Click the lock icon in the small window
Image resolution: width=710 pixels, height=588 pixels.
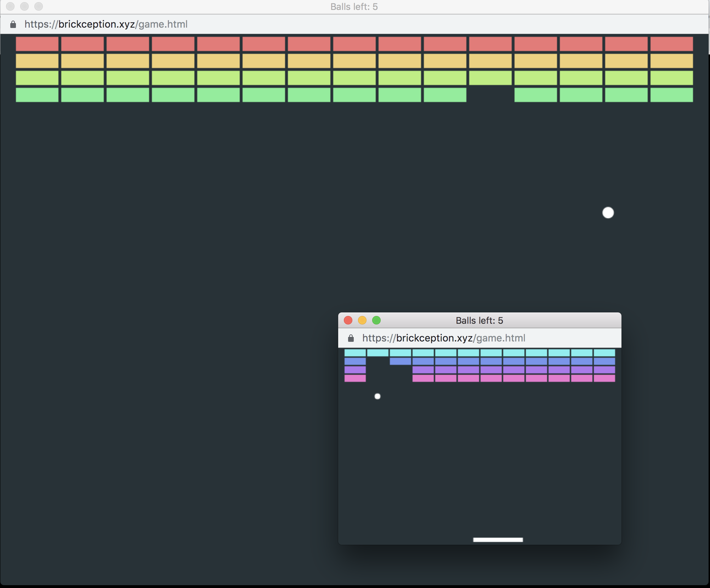[351, 338]
